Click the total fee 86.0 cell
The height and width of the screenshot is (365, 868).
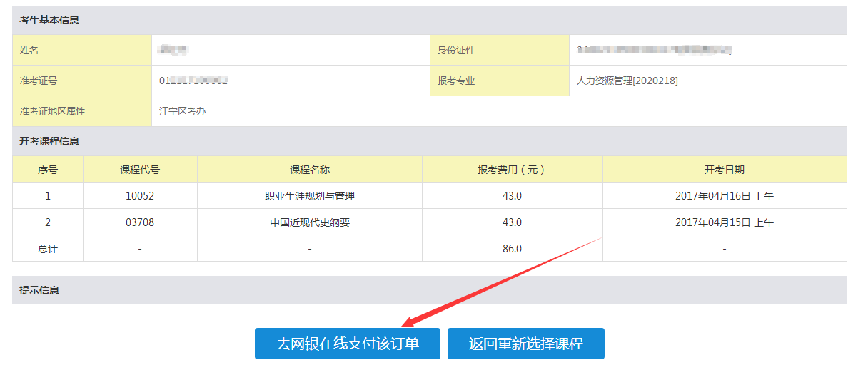click(x=512, y=249)
